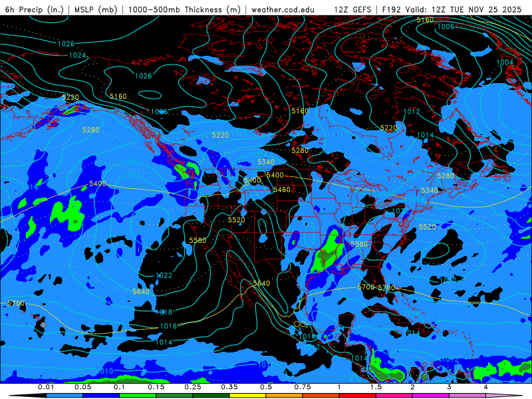The width and height of the screenshot is (532, 399).
Task: Click the 5220 label near Hudson Bay
Action: (388, 128)
